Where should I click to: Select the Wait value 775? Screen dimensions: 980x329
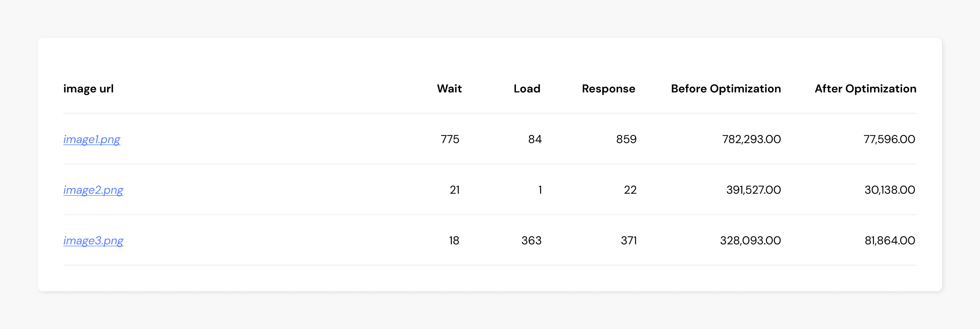450,139
